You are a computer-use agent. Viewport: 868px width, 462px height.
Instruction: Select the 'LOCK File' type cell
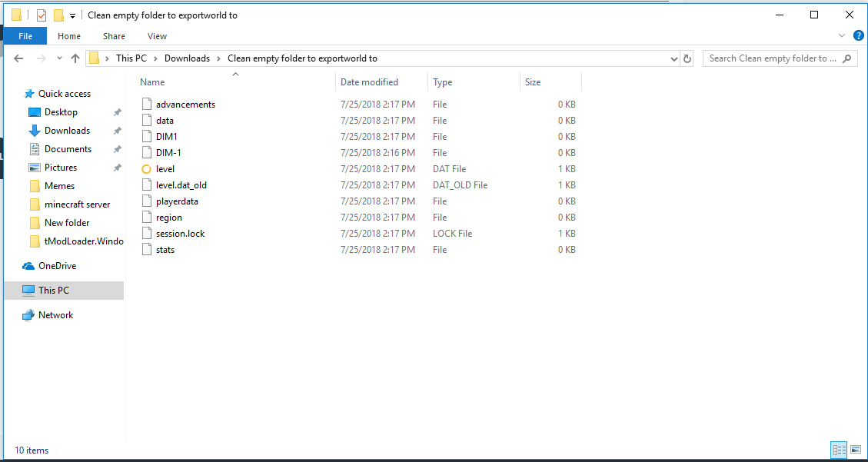coord(452,234)
